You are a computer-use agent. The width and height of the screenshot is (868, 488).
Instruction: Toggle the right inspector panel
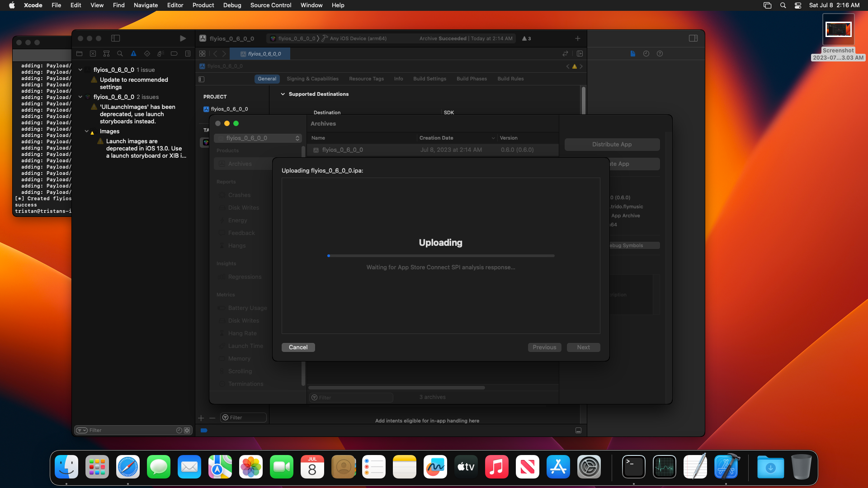pyautogui.click(x=693, y=38)
